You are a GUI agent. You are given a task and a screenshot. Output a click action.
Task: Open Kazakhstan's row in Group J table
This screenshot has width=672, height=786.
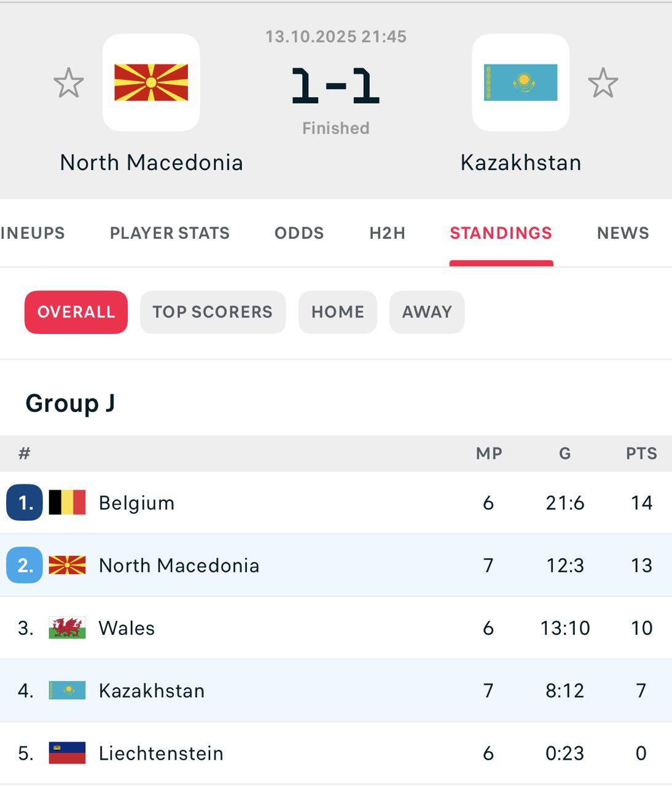(152, 691)
